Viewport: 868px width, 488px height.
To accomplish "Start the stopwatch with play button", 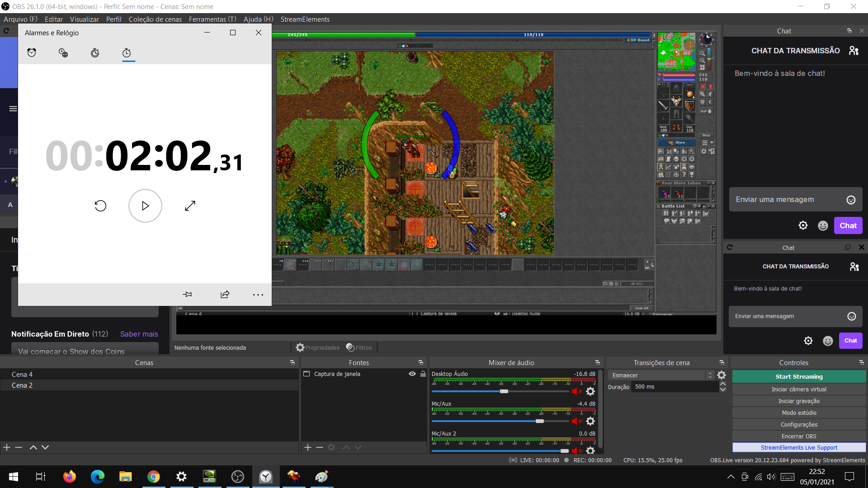I will tap(145, 206).
